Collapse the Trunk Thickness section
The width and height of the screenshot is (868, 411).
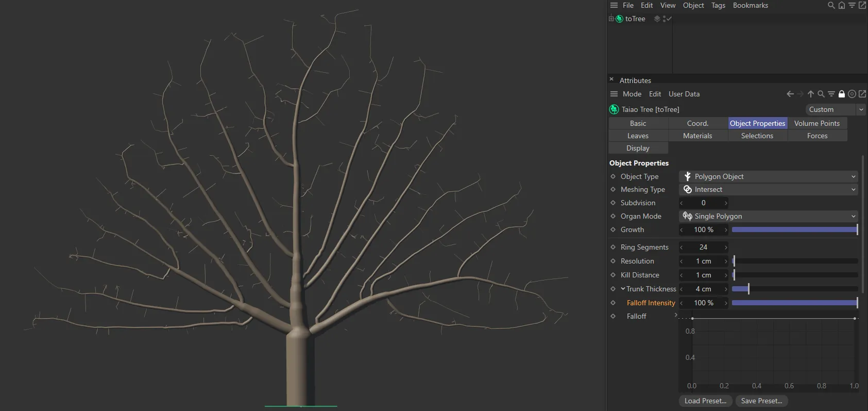[623, 289]
